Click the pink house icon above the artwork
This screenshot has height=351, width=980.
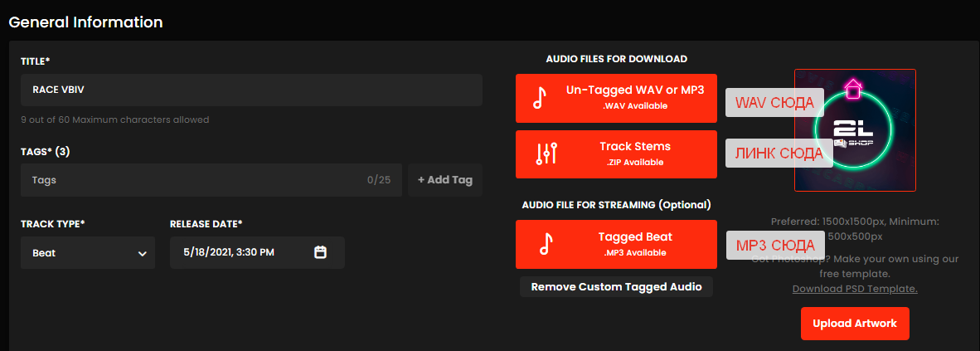pos(853,88)
